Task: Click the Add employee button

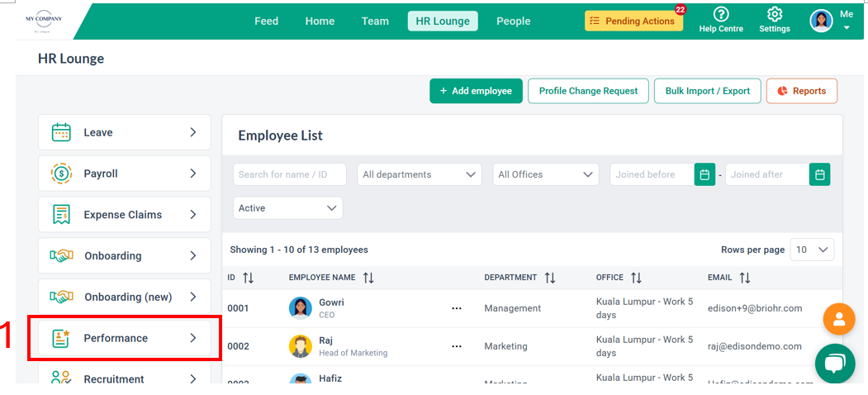Action: [x=476, y=91]
